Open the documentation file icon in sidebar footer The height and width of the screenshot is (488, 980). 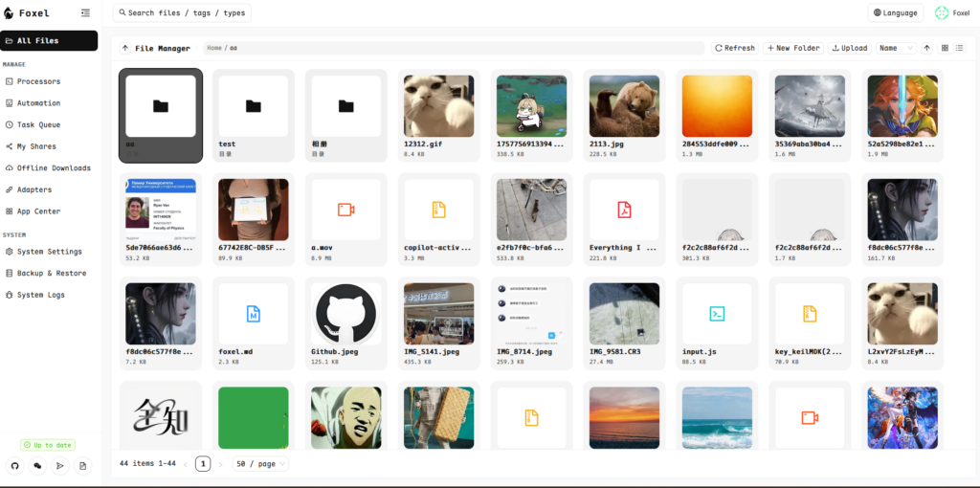pos(83,466)
